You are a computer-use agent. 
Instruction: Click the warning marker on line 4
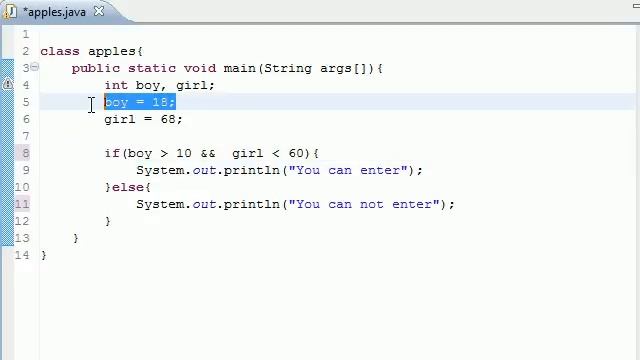[x=8, y=84]
